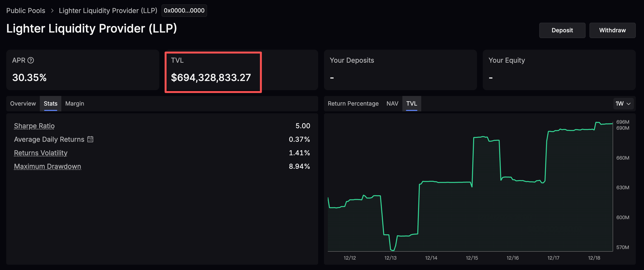This screenshot has width=644, height=270.
Task: Navigate back via the Public Pools breadcrumb
Action: [x=26, y=11]
